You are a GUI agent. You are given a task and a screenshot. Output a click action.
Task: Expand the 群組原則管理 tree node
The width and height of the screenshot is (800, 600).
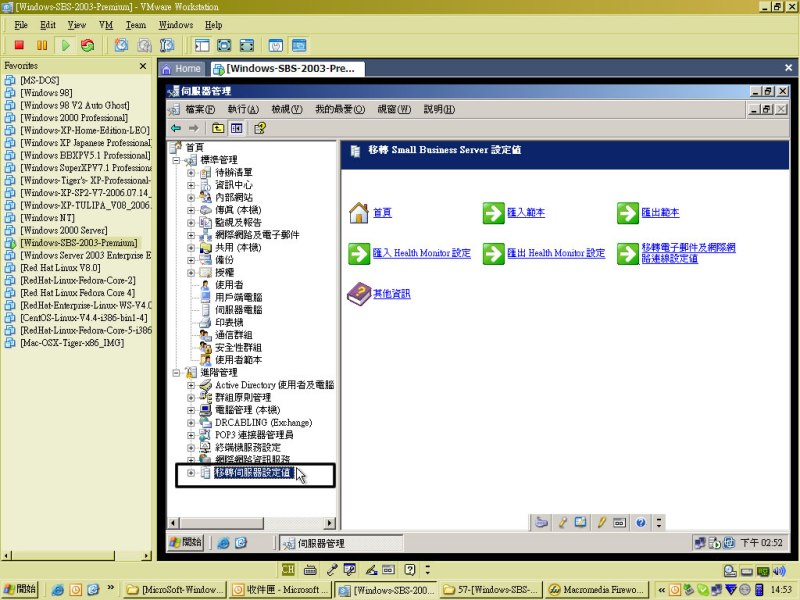point(191,398)
